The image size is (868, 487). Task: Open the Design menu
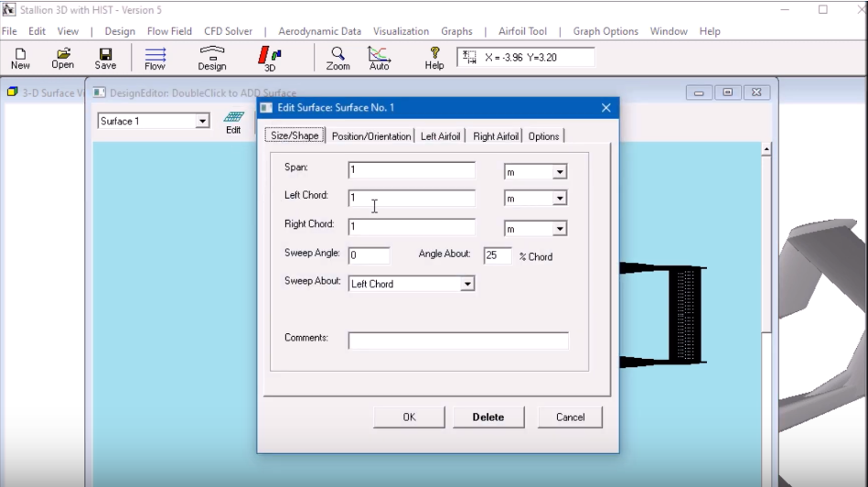[x=120, y=31]
